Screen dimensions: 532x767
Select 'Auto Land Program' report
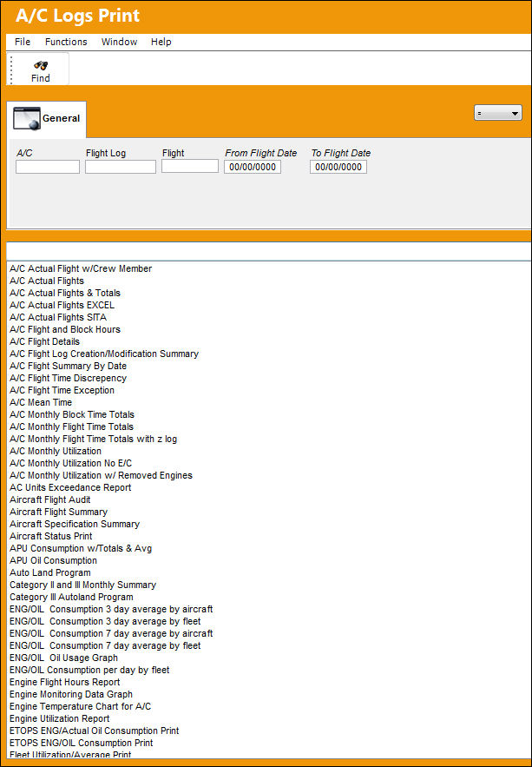49,572
